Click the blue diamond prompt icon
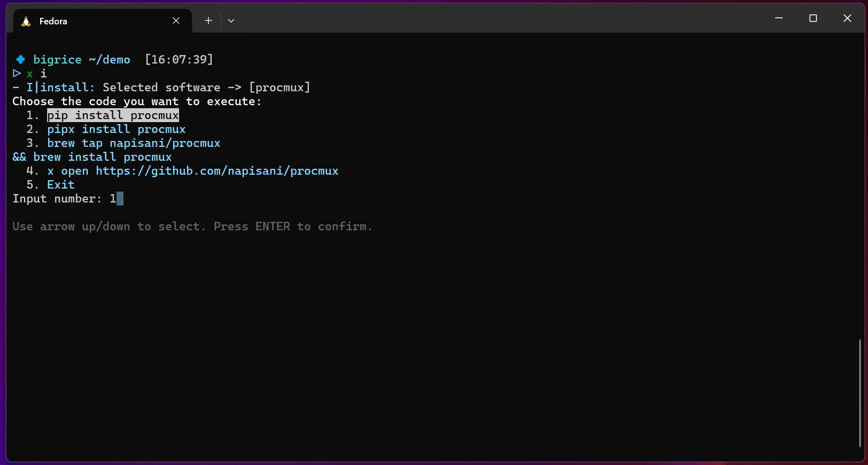 click(x=20, y=60)
